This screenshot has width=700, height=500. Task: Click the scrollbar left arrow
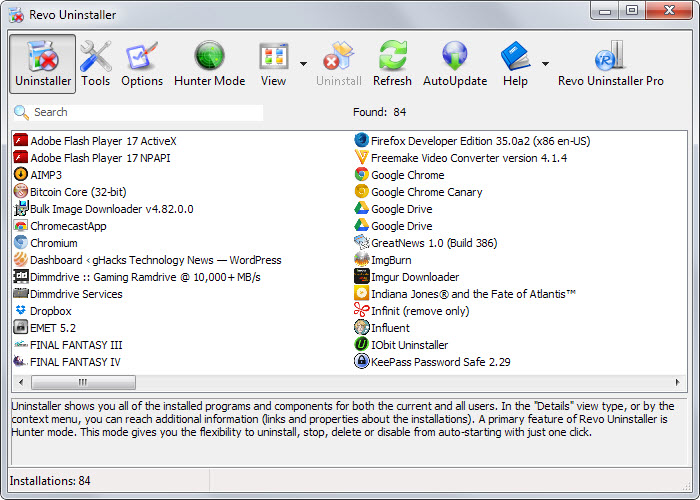pos(21,382)
